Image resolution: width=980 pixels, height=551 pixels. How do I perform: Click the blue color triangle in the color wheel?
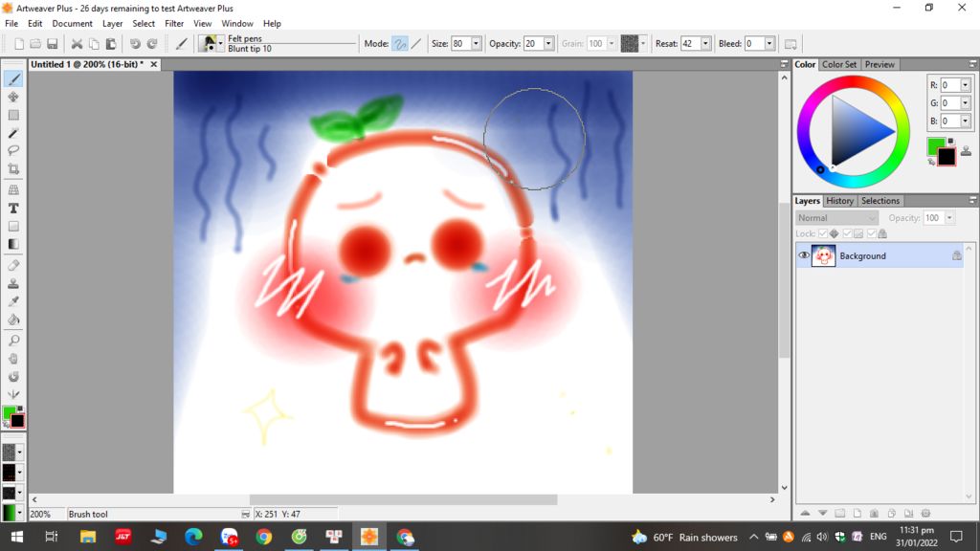click(855, 132)
